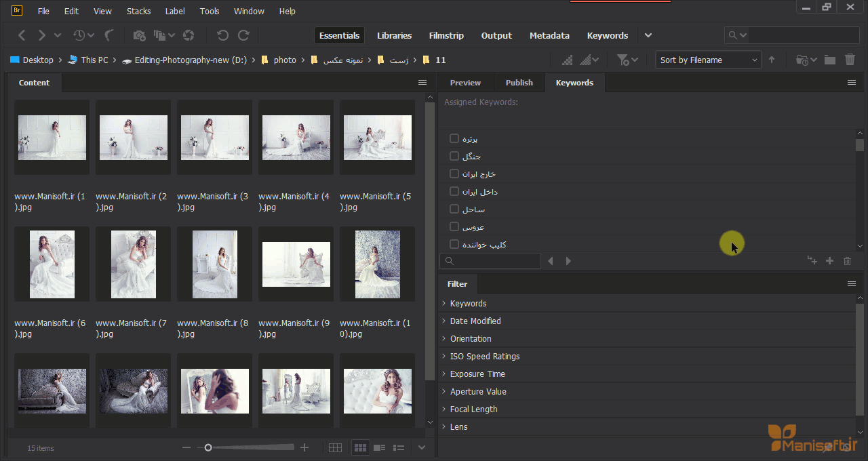Screen dimensions: 868x461
Task: Toggle ascending sort order arrow
Action: (772, 60)
